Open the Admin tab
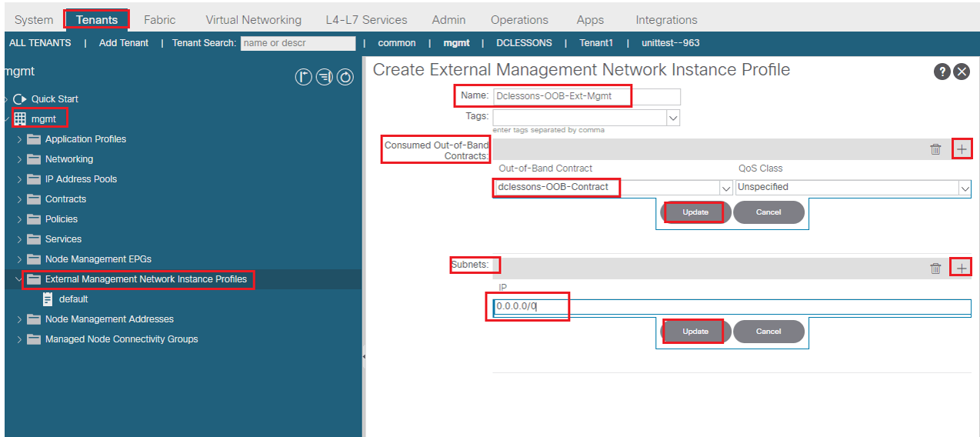The image size is (980, 437). (x=448, y=20)
